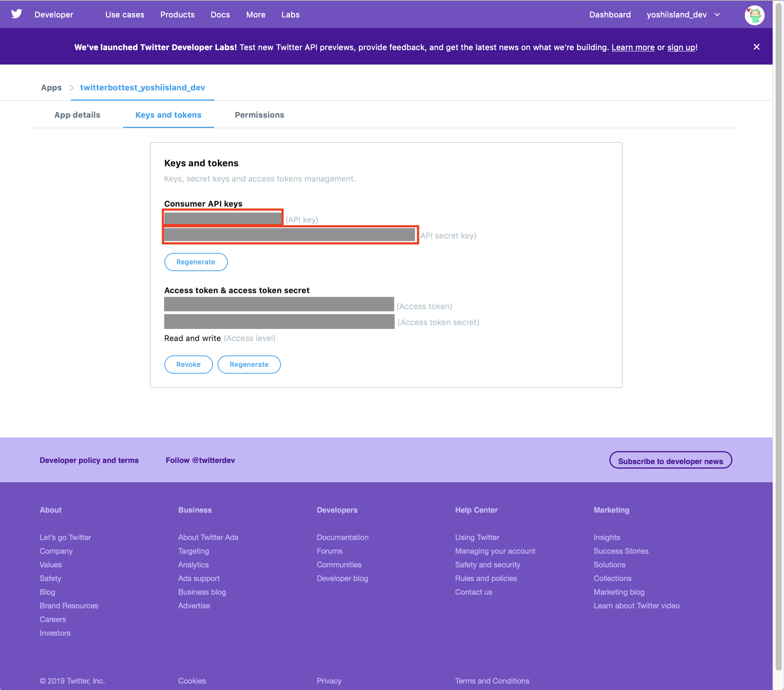Open the Ads support link
Image resolution: width=784 pixels, height=690 pixels.
click(199, 578)
